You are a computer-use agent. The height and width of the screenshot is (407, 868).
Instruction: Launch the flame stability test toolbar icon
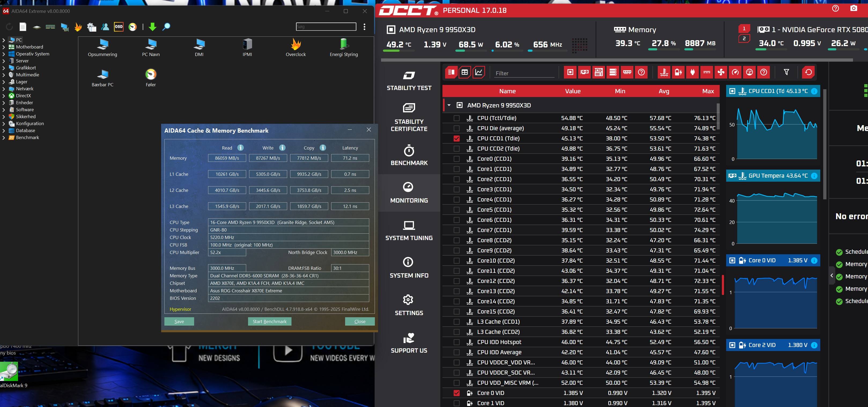pyautogui.click(x=78, y=27)
